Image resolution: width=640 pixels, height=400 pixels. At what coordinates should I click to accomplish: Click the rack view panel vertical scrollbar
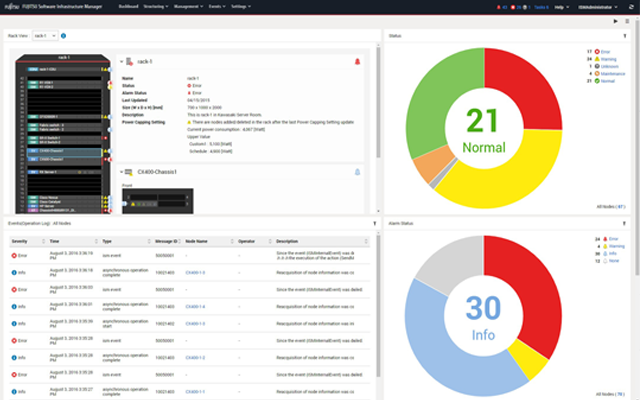378,102
